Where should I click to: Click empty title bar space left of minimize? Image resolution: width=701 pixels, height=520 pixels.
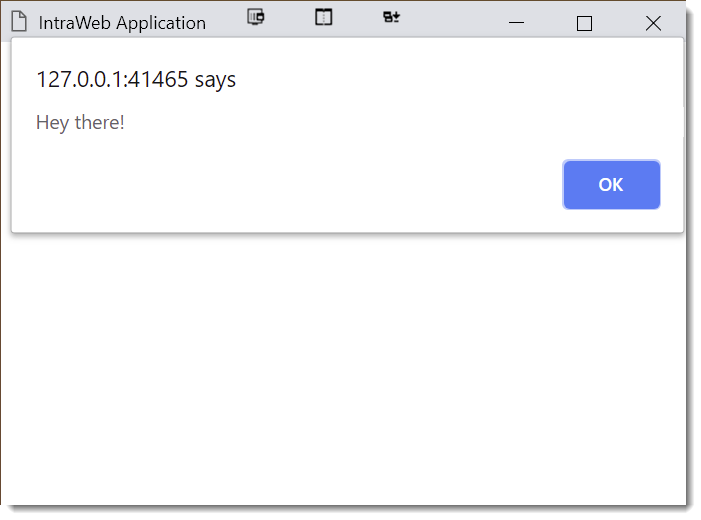455,20
